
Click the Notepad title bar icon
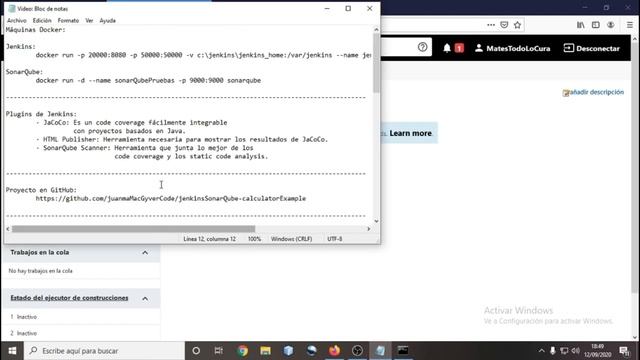(12, 9)
